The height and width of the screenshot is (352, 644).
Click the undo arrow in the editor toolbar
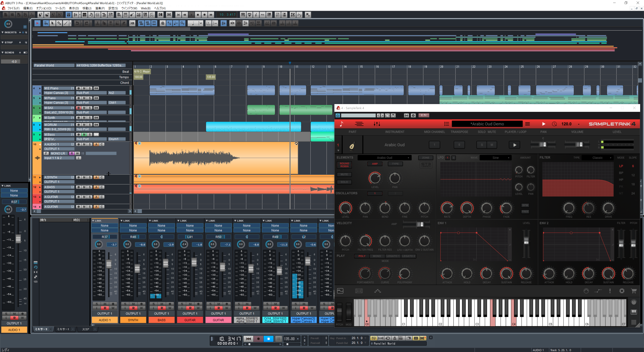(77, 23)
